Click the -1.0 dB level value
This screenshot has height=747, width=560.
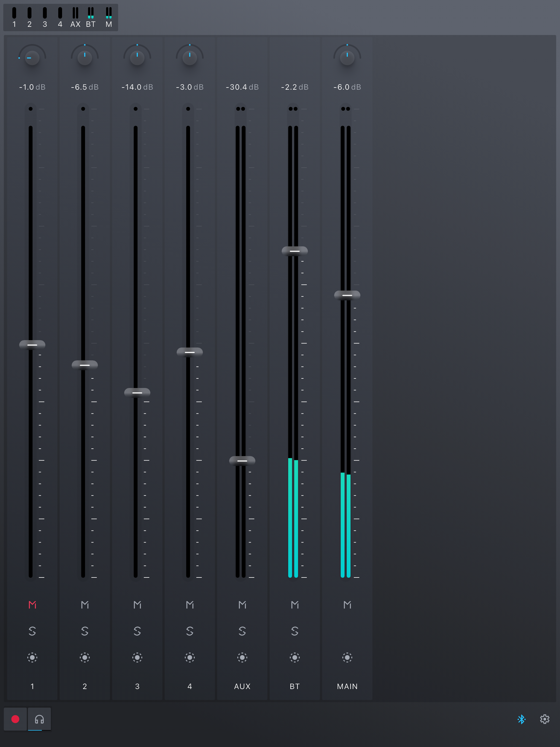click(x=32, y=87)
